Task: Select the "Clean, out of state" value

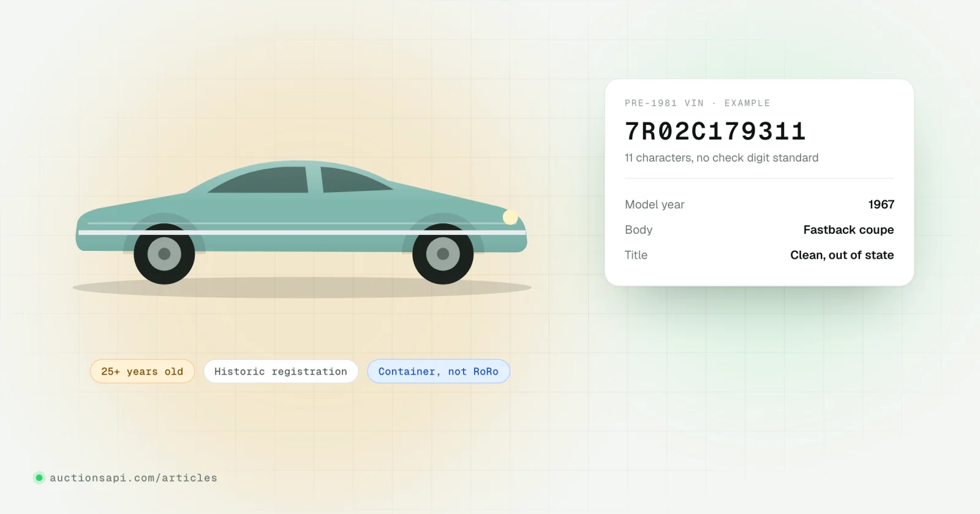Action: 842,255
